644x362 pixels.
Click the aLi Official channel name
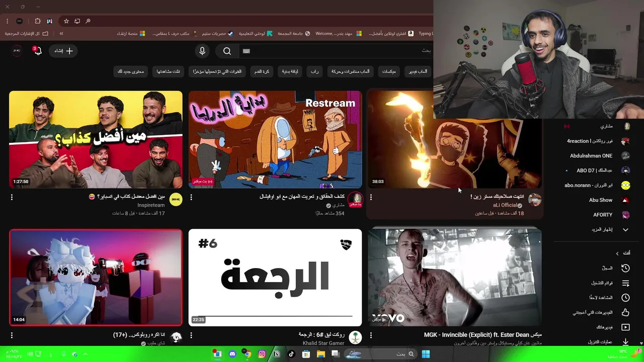click(505, 205)
